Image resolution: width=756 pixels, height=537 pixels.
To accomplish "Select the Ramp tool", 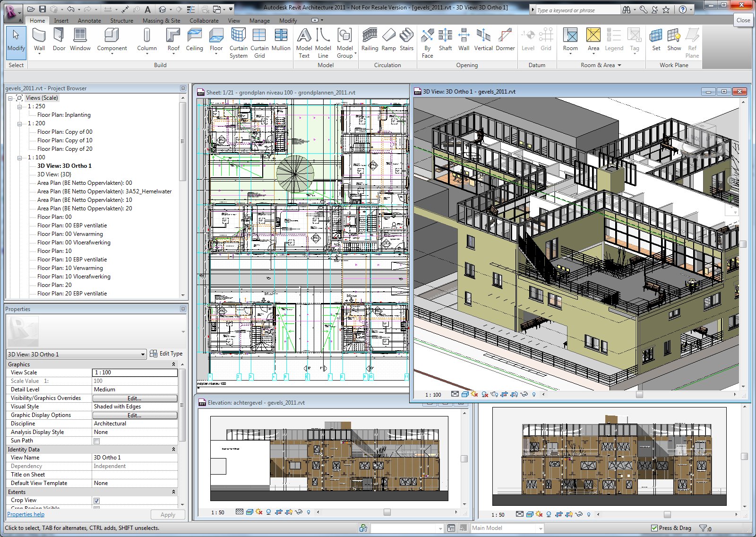I will (x=388, y=39).
